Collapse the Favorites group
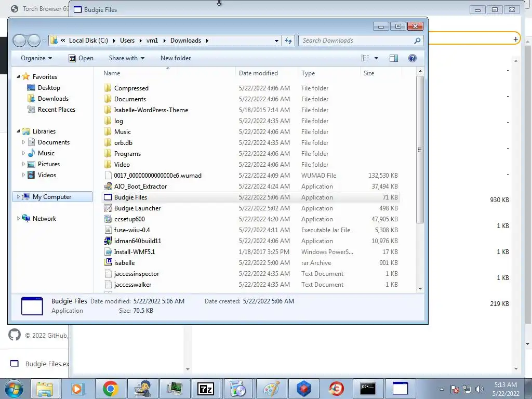 (x=18, y=77)
